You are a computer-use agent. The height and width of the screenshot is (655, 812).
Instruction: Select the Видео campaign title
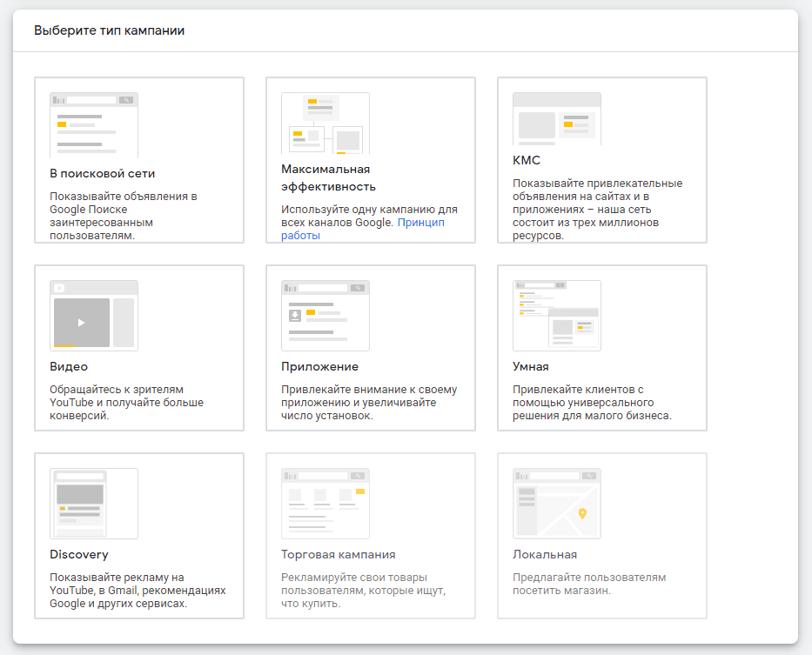(69, 366)
